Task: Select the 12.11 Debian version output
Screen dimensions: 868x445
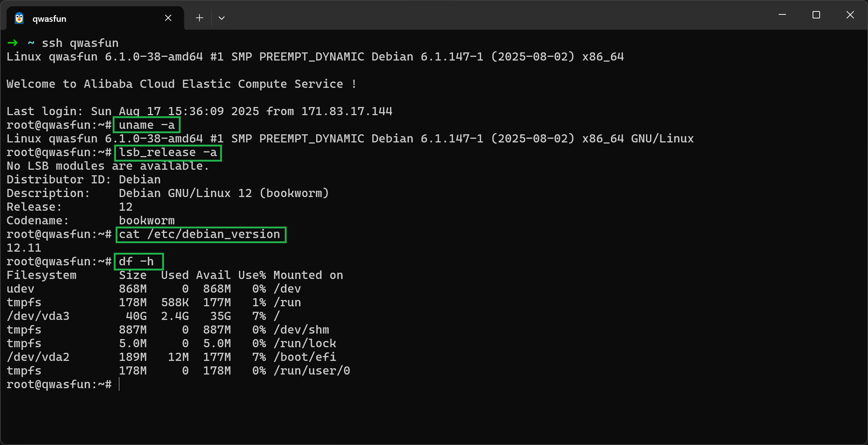Action: (23, 248)
